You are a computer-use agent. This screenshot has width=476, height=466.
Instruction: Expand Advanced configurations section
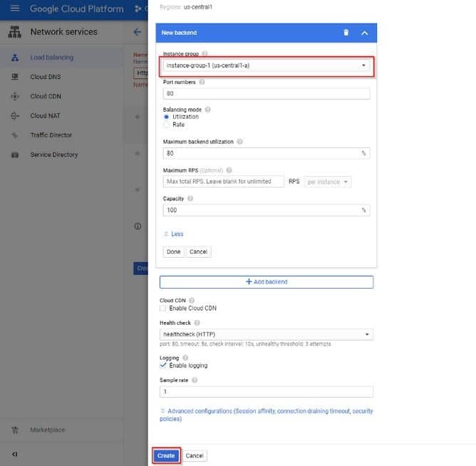tap(267, 415)
